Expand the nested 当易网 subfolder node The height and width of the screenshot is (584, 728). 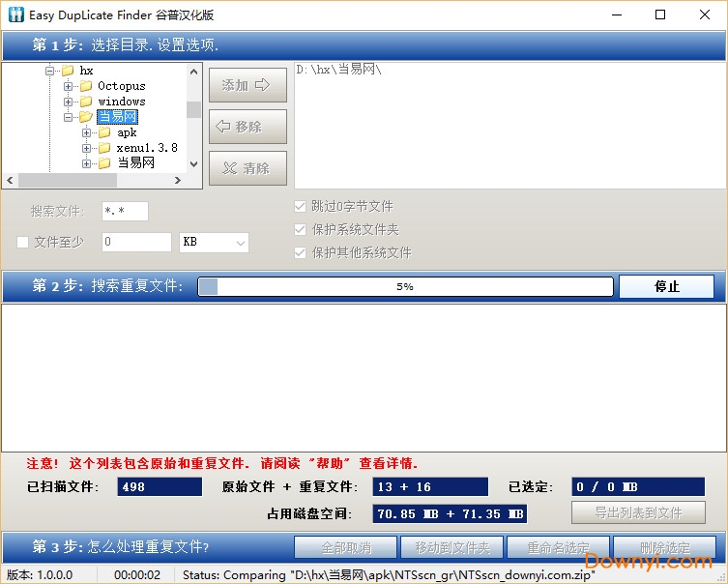pos(86,163)
